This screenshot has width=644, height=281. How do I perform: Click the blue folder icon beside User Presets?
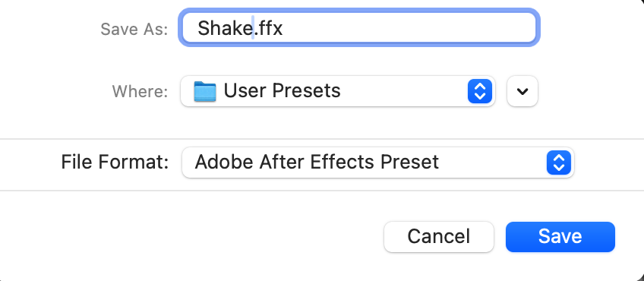[205, 91]
